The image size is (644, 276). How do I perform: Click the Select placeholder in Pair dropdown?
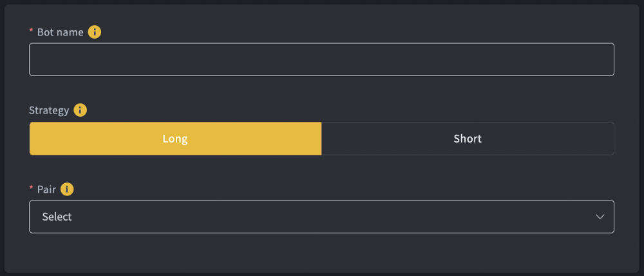(x=57, y=217)
